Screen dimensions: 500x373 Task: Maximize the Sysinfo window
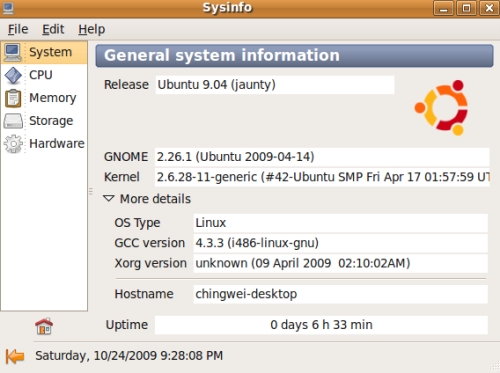click(466, 8)
